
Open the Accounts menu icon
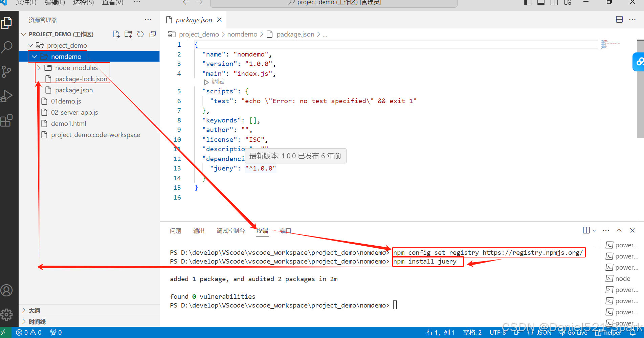tap(7, 290)
